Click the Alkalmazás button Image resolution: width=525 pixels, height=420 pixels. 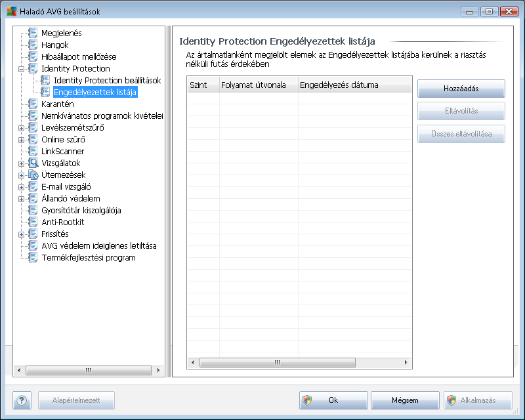[478, 400]
